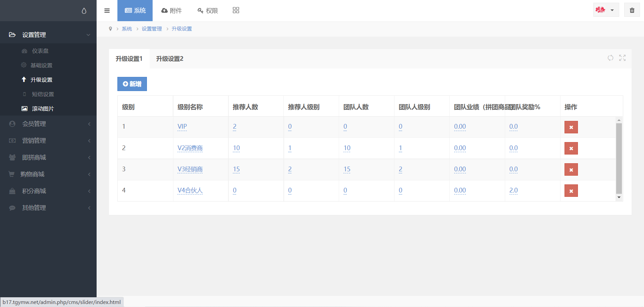Open the 附件 top navigation tab
The height and width of the screenshot is (307, 644).
[171, 10]
